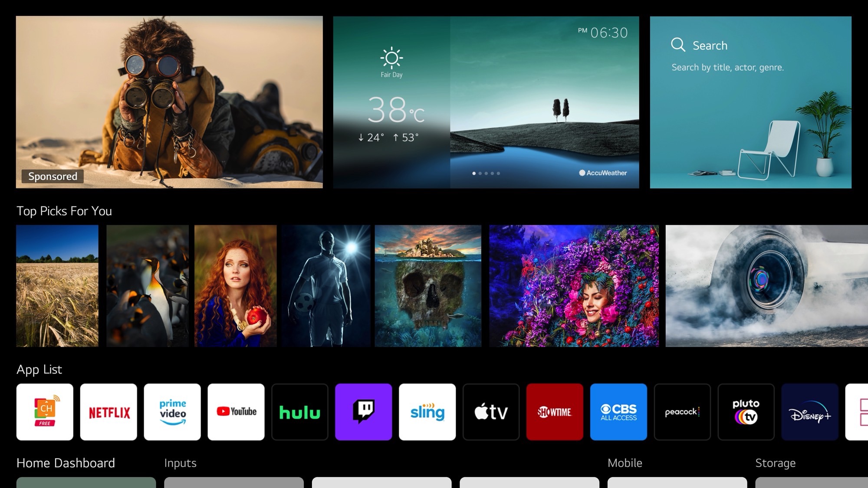
Task: Launch YouTube app
Action: [236, 411]
